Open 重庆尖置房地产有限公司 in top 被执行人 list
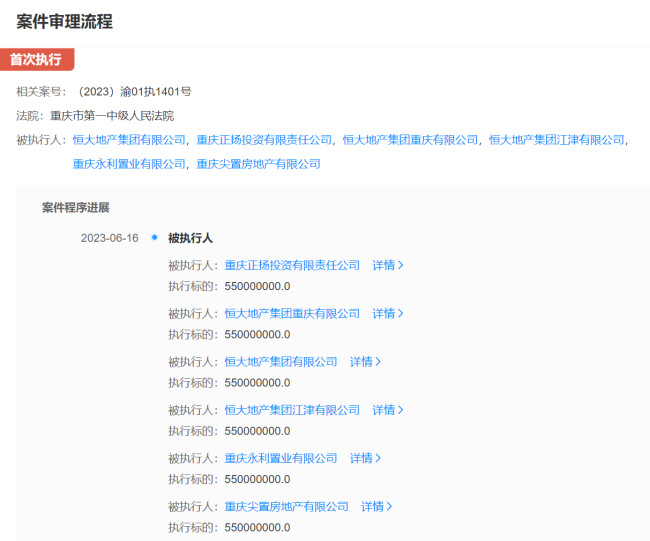Viewport: 650px width, 541px height. (258, 164)
